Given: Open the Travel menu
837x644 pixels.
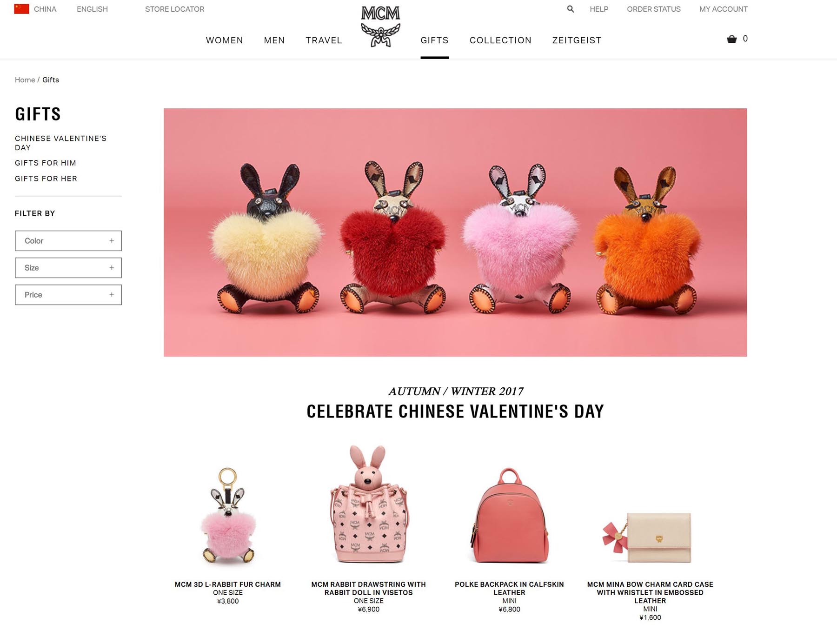Looking at the screenshot, I should 324,40.
